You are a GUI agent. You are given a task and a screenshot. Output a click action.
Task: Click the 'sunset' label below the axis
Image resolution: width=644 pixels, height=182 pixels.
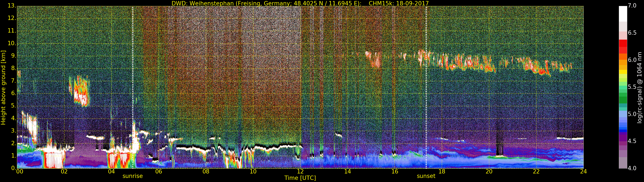tap(426, 176)
